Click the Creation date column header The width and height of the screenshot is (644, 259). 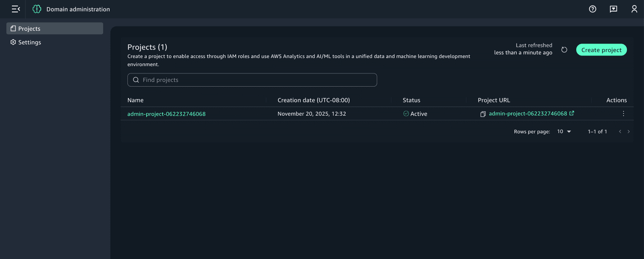click(314, 100)
